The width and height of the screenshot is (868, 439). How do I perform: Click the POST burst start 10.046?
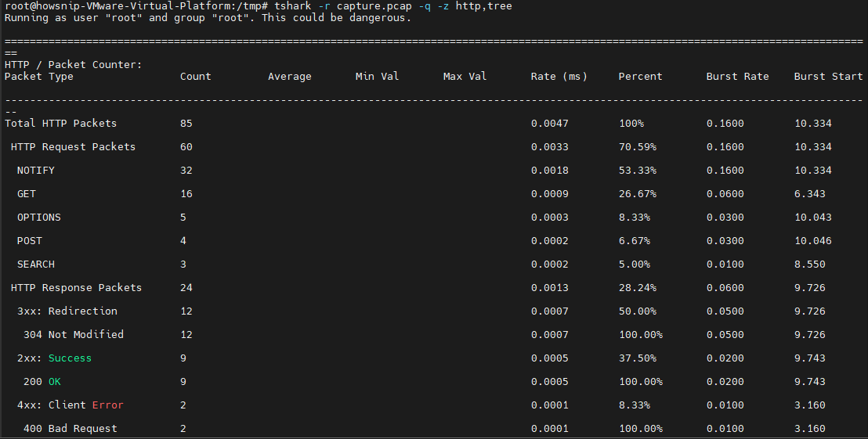click(x=812, y=240)
